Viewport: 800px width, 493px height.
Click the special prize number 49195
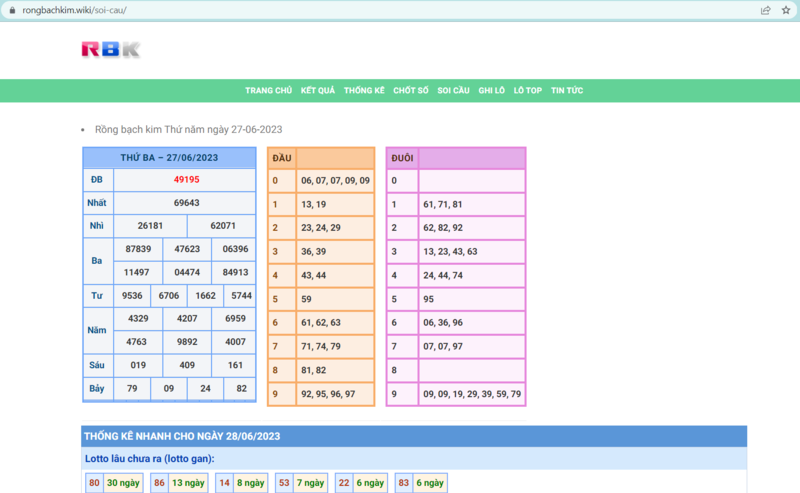(186, 180)
